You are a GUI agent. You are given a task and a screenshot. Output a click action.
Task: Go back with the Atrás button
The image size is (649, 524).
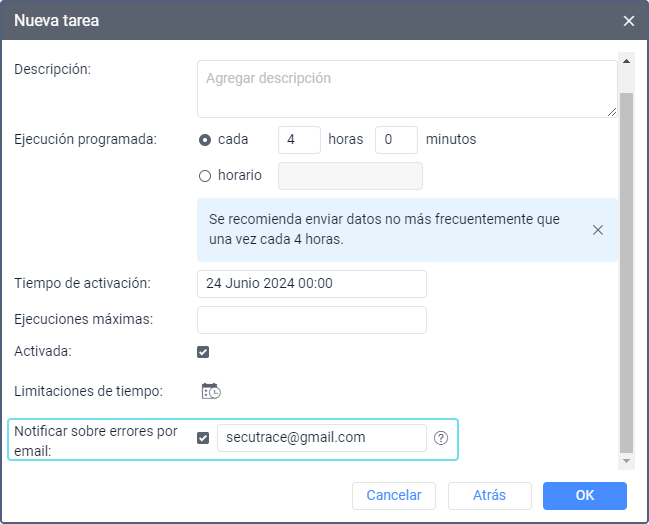tap(489, 495)
